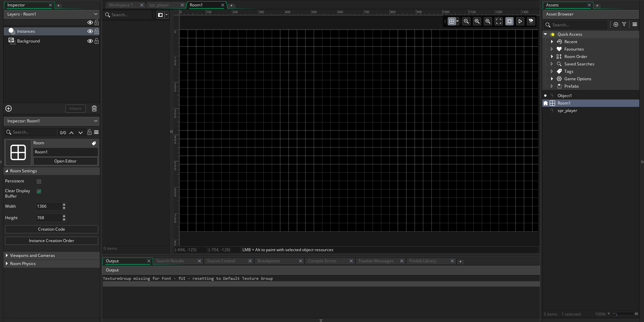Open the Search Results tab
644x322 pixels.
pos(170,261)
